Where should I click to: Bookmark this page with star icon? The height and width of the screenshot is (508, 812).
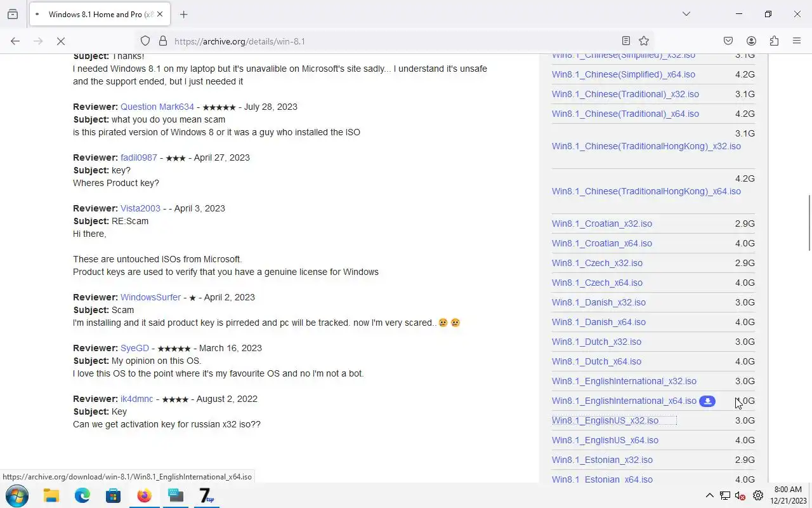(644, 41)
